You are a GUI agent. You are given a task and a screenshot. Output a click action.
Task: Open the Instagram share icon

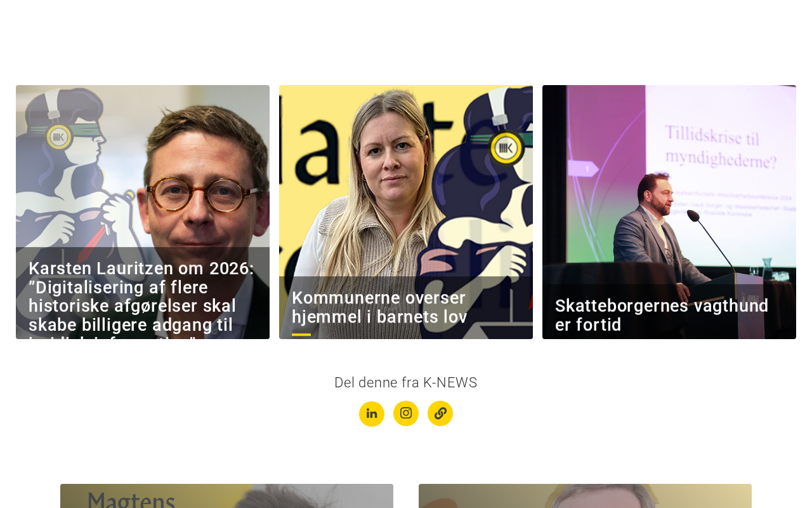point(406,413)
